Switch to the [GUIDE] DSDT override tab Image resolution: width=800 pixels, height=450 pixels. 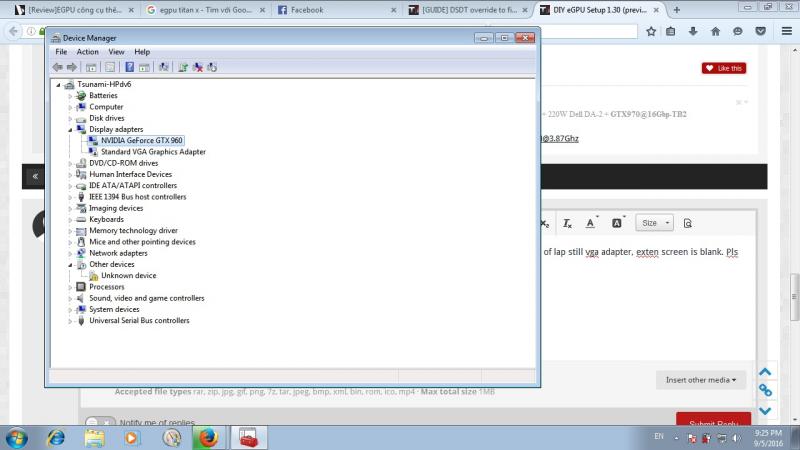[467, 10]
